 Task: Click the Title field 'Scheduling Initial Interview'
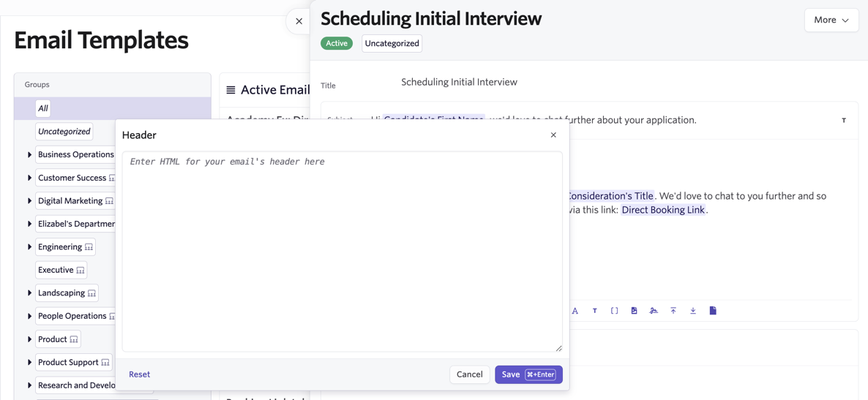tap(459, 83)
